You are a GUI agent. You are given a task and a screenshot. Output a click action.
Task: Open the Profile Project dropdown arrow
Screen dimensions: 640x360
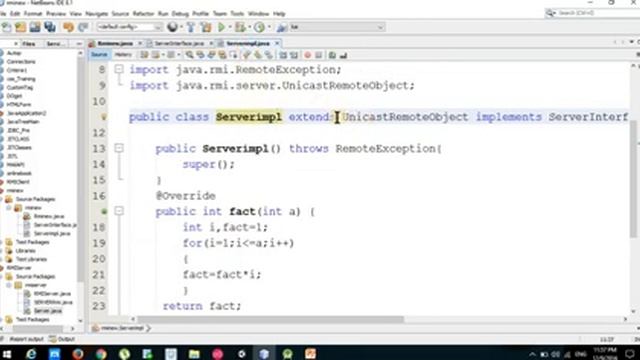269,27
